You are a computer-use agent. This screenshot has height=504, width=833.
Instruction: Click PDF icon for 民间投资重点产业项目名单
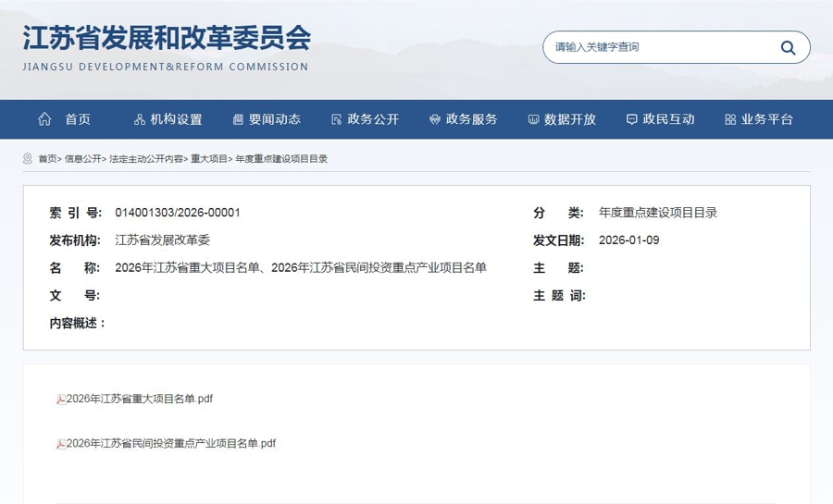(61, 444)
